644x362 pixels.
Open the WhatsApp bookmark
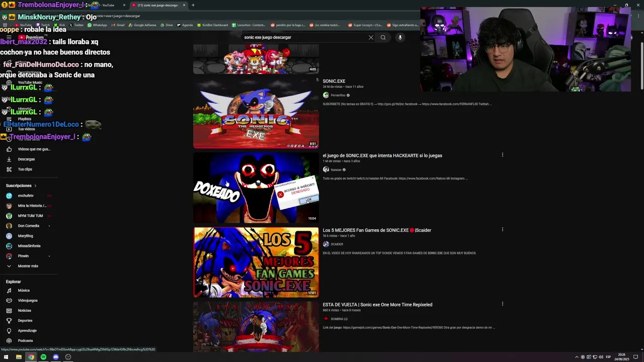point(97,25)
